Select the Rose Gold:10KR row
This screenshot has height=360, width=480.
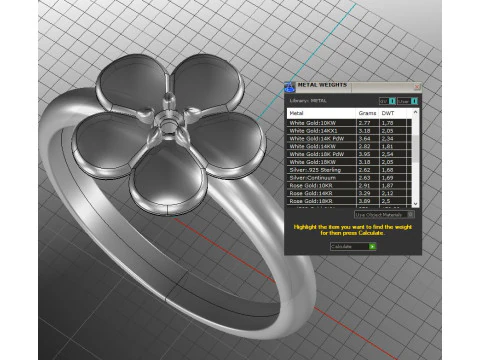349,185
